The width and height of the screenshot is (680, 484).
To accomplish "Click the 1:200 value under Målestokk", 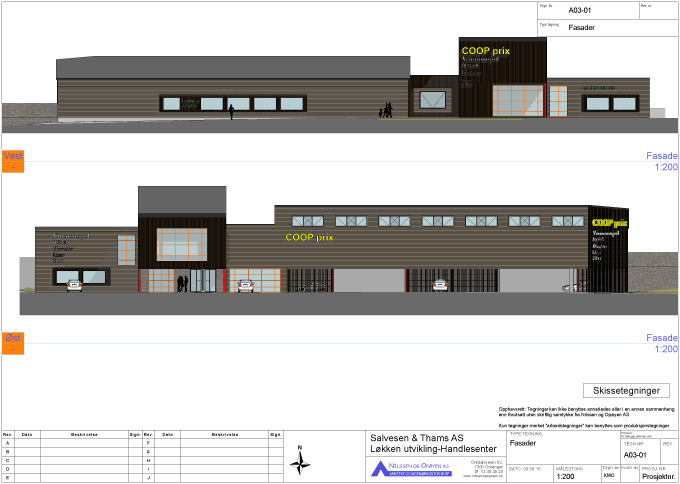I will [x=565, y=477].
